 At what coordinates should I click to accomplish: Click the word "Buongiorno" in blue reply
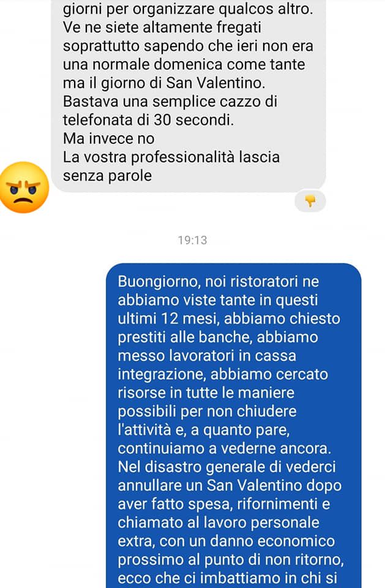[x=159, y=282]
